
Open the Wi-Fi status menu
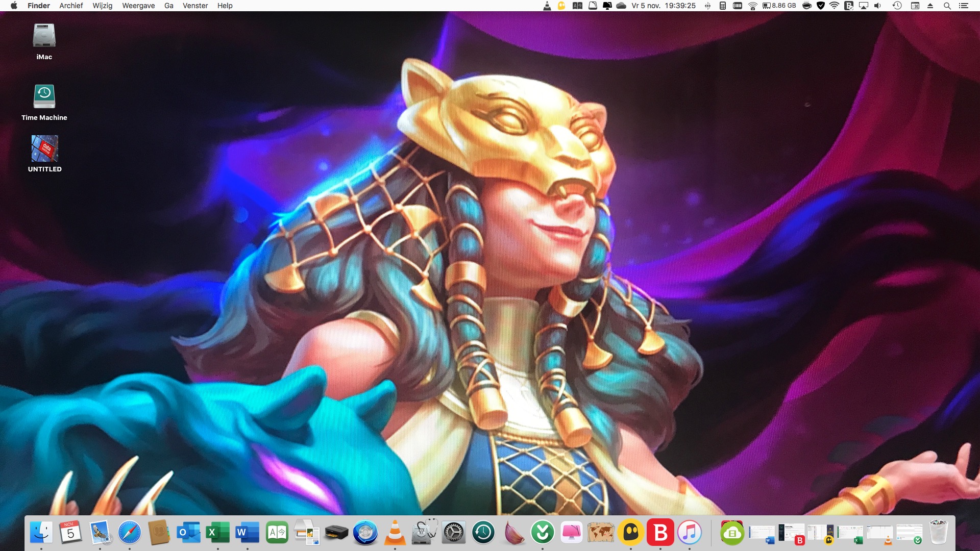coord(835,6)
